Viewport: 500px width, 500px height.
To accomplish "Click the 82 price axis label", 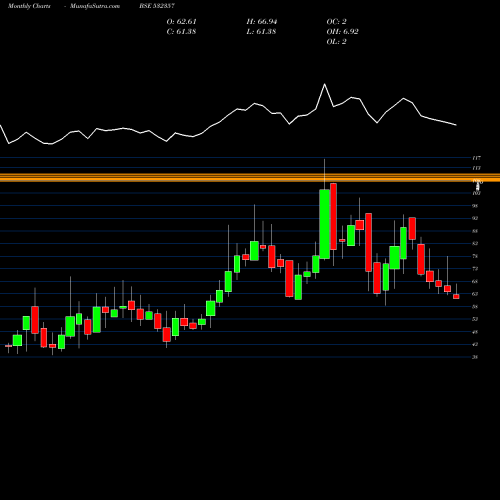I will click(475, 243).
